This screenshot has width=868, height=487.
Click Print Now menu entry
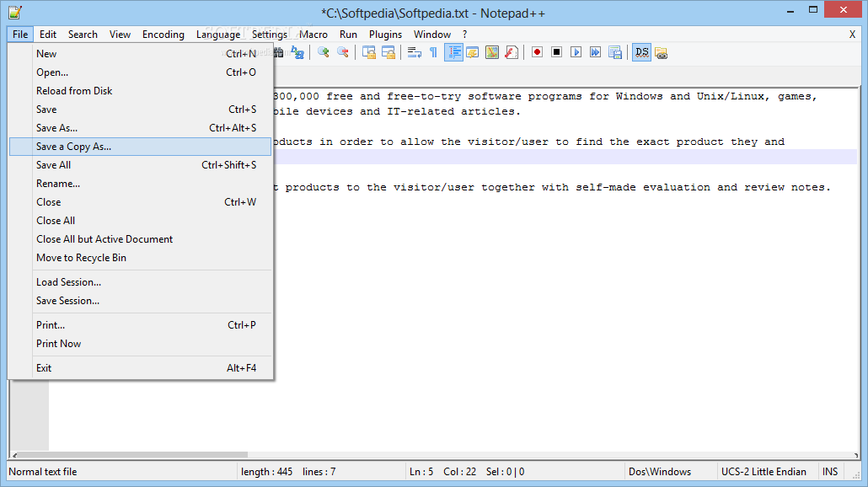141,344
